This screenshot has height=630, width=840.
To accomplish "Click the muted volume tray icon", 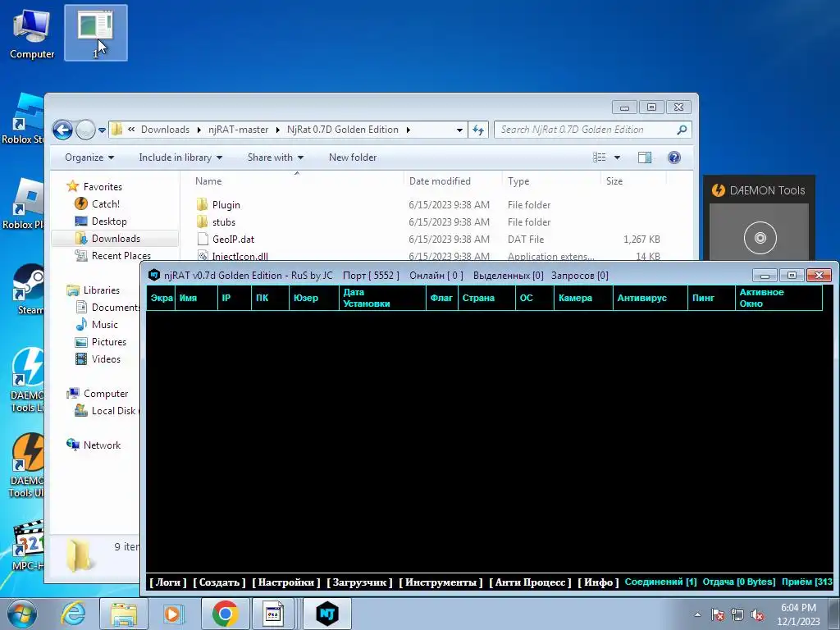I will pyautogui.click(x=757, y=614).
